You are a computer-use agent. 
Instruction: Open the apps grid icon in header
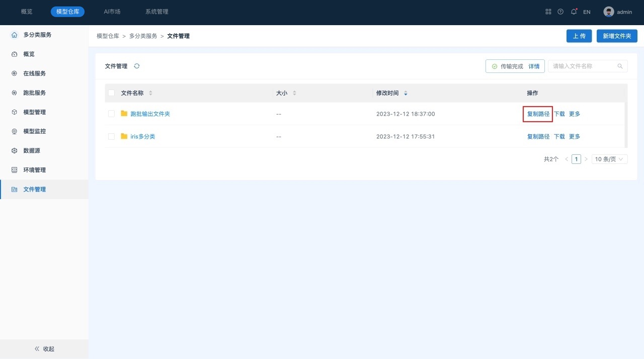548,12
